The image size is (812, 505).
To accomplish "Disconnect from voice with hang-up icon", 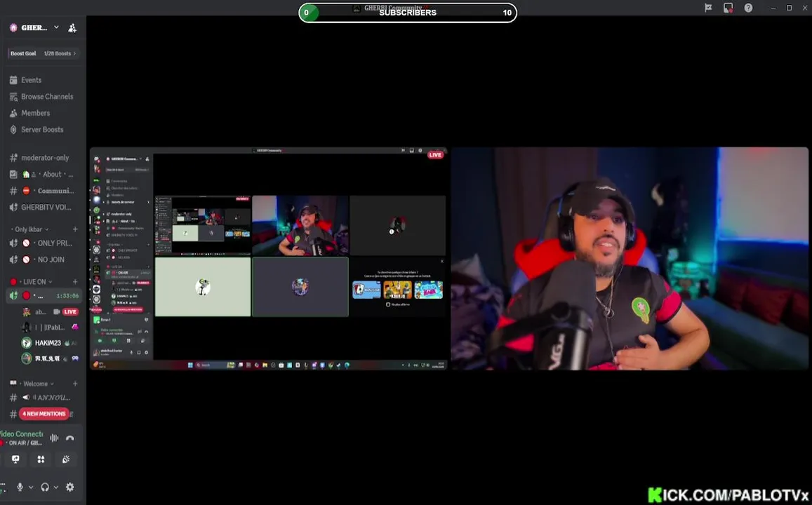I will tap(70, 438).
